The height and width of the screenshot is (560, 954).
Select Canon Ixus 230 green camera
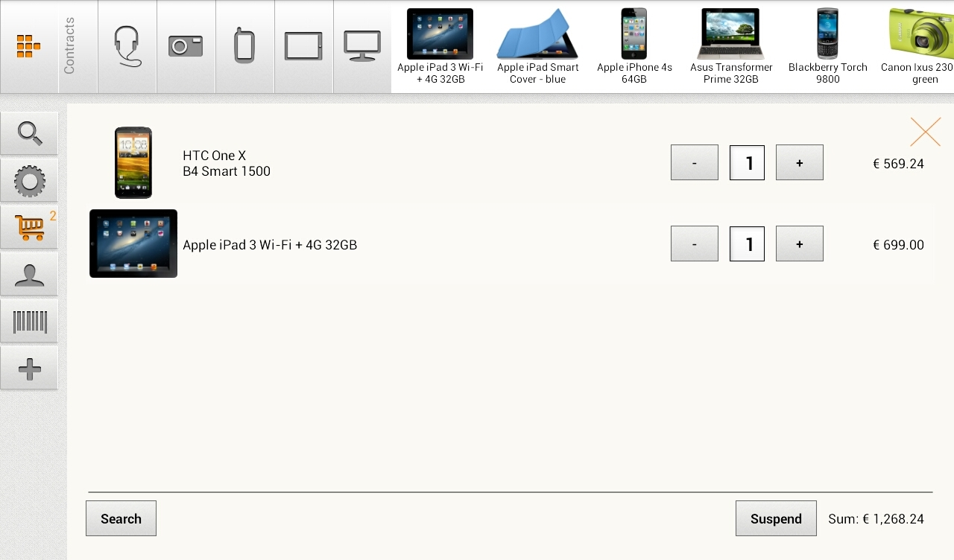point(918,46)
